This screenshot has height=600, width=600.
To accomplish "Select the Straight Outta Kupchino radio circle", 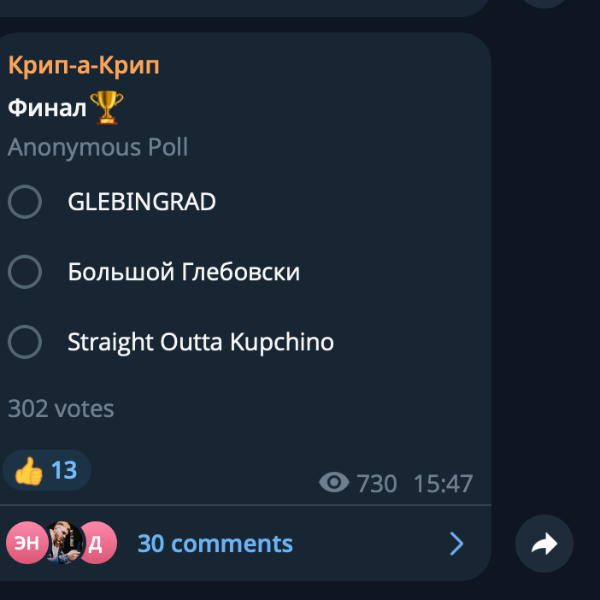I will 24,342.
